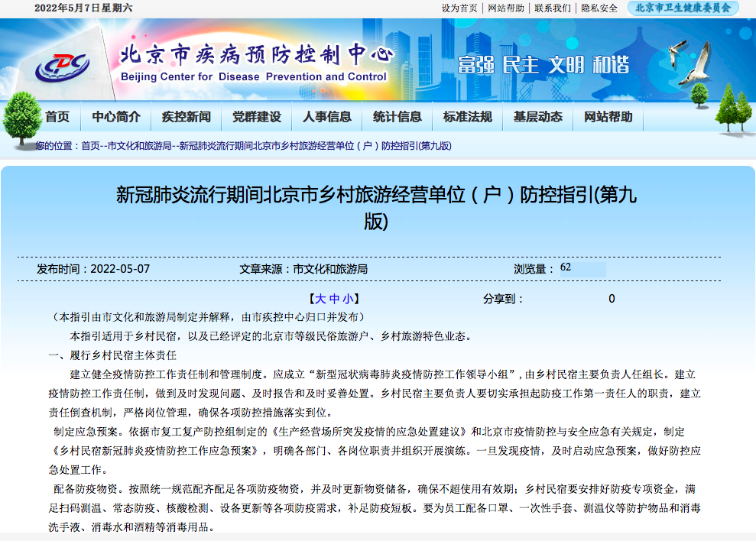Click 发布时间:2022-05-07 text
756x541 pixels.
(x=93, y=269)
